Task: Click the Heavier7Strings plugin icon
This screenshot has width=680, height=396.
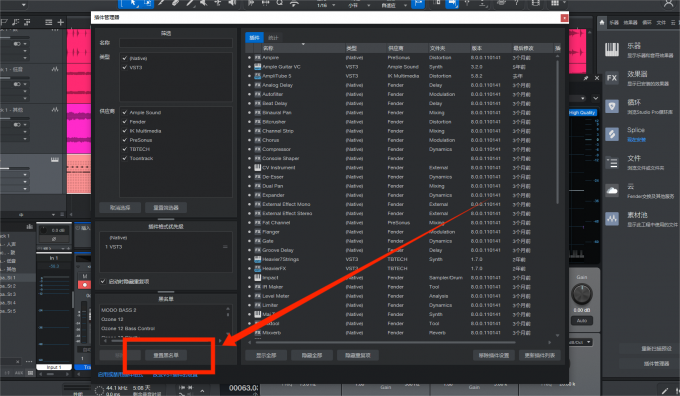Action: click(258, 259)
